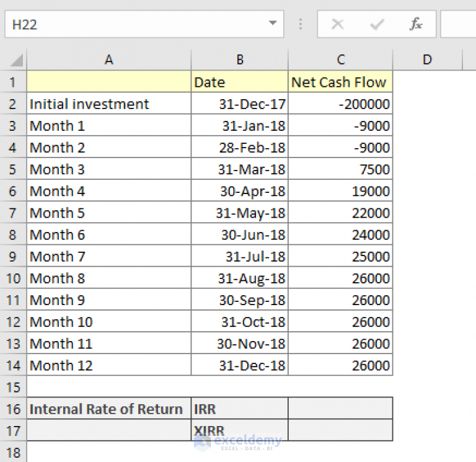The height and width of the screenshot is (462, 476).
Task: Select row 16 header
Action: (x=13, y=409)
